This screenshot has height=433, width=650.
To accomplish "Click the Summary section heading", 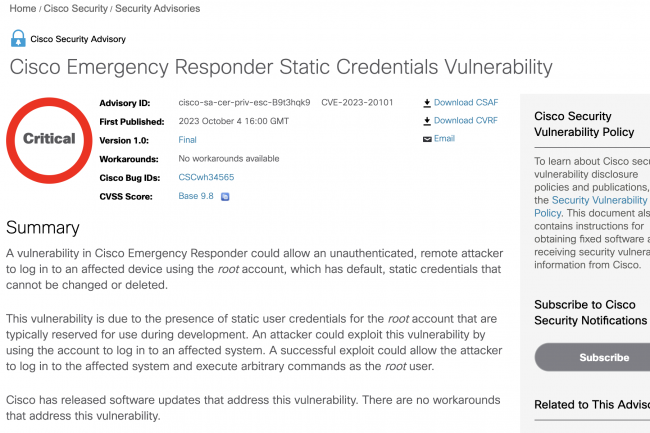I will [x=43, y=228].
